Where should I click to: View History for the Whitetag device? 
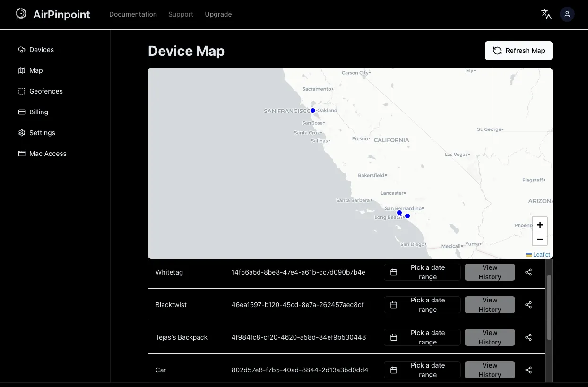[490, 272]
